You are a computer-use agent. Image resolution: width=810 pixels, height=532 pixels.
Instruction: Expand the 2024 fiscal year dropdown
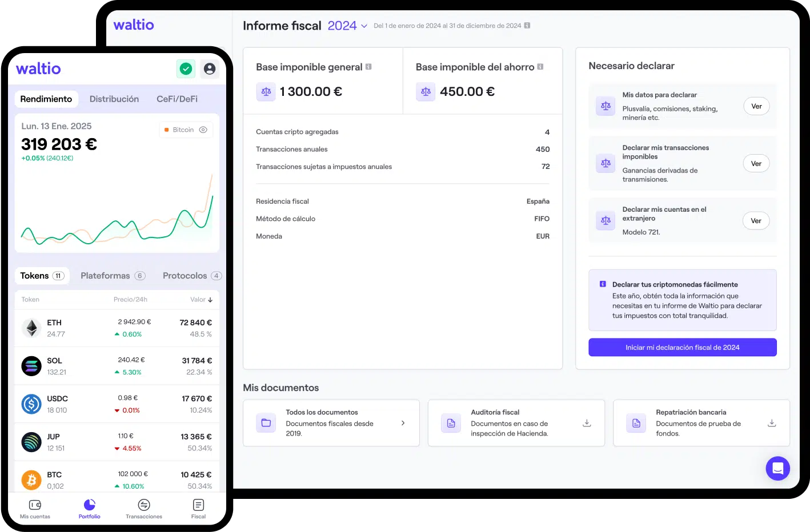[364, 26]
